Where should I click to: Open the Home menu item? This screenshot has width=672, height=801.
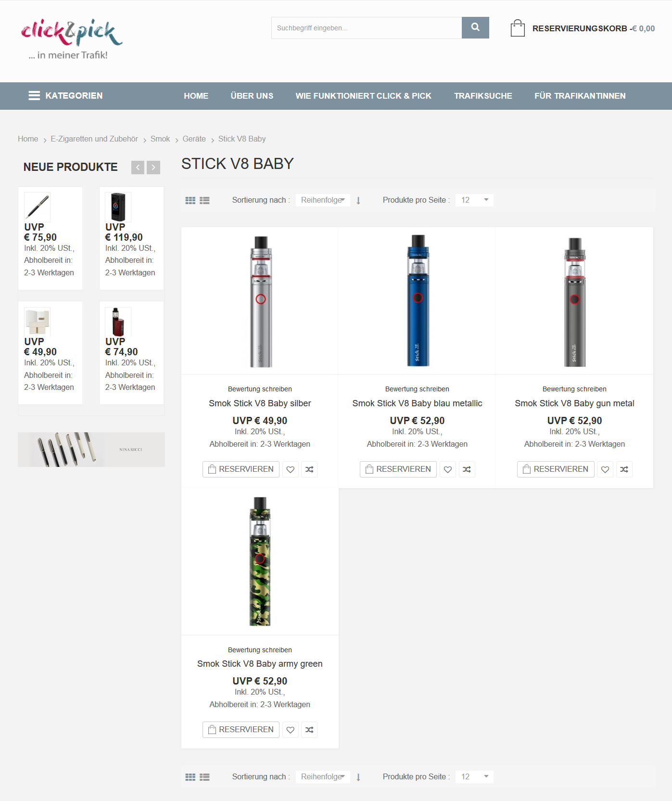point(196,96)
